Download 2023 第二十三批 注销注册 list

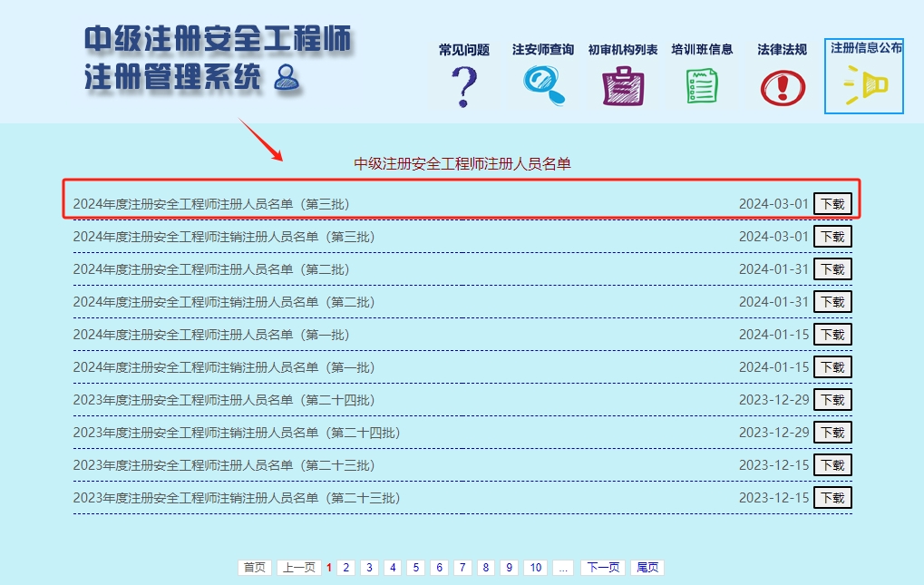(832, 498)
